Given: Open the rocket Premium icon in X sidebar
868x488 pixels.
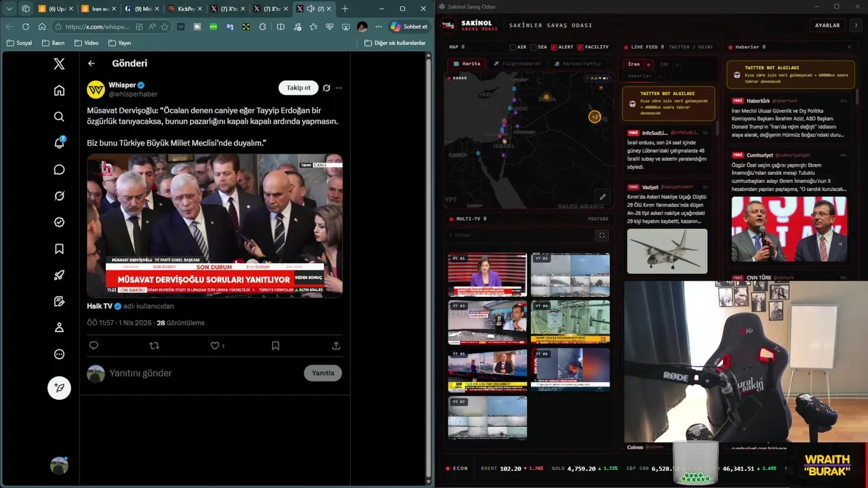Looking at the screenshot, I should click(59, 275).
